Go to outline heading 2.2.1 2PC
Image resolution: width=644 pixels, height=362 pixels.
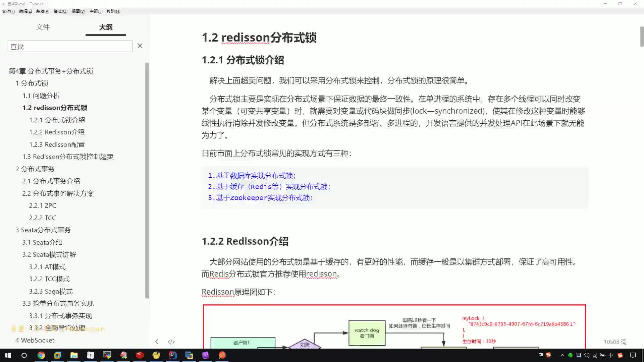pos(43,205)
